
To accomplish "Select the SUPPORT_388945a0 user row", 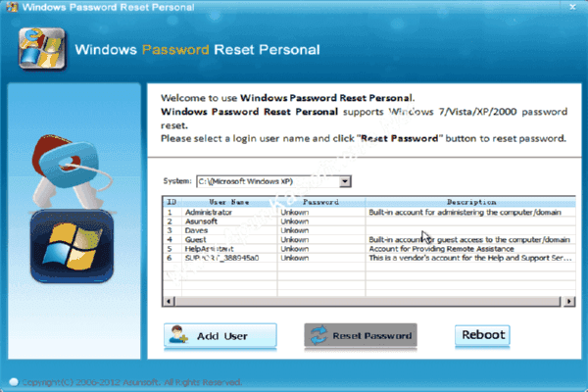I will [x=369, y=258].
